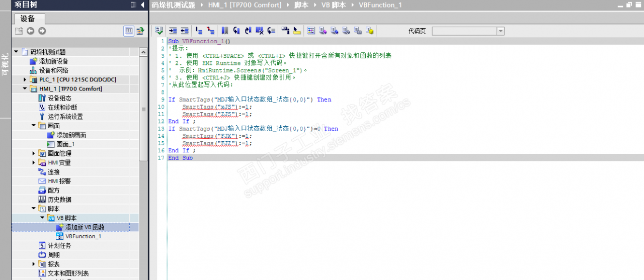Image resolution: width=644 pixels, height=280 pixels.
Task: Collapse the 画面 screens folder
Action: click(34, 125)
